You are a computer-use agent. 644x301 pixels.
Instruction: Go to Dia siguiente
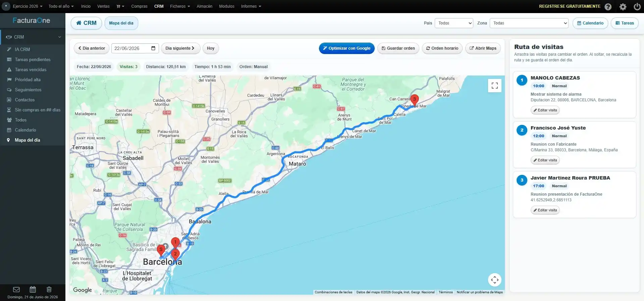click(x=180, y=48)
